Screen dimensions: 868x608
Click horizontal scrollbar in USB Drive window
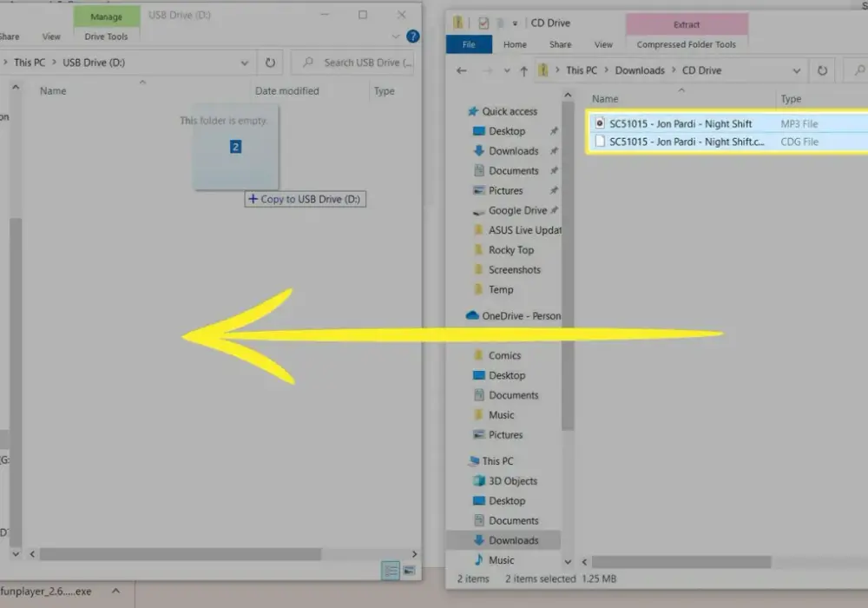pos(181,554)
